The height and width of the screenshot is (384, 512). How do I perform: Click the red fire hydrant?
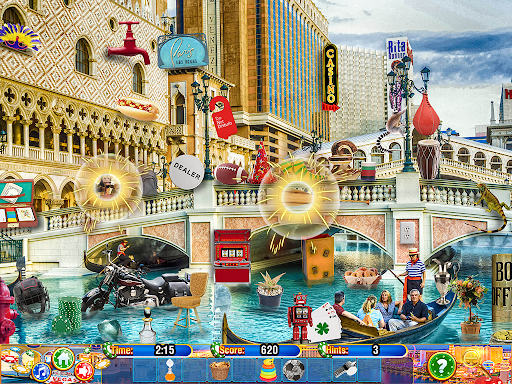coord(7,312)
